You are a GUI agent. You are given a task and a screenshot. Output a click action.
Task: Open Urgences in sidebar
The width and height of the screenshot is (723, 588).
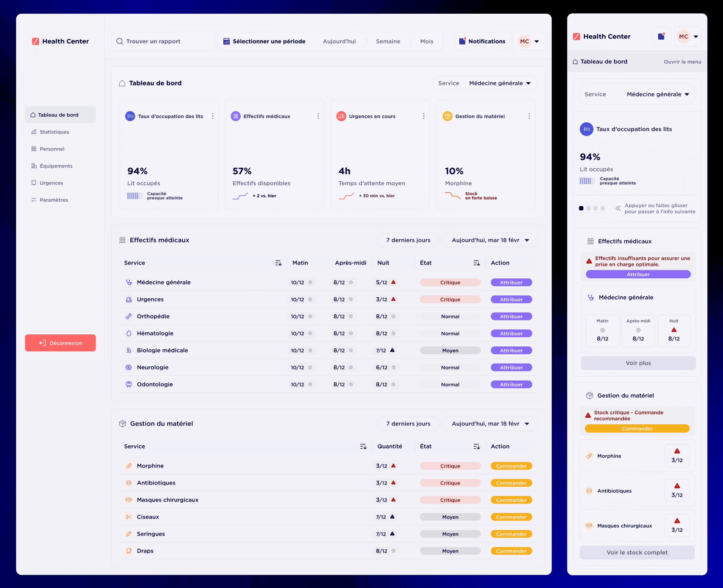pos(47,183)
